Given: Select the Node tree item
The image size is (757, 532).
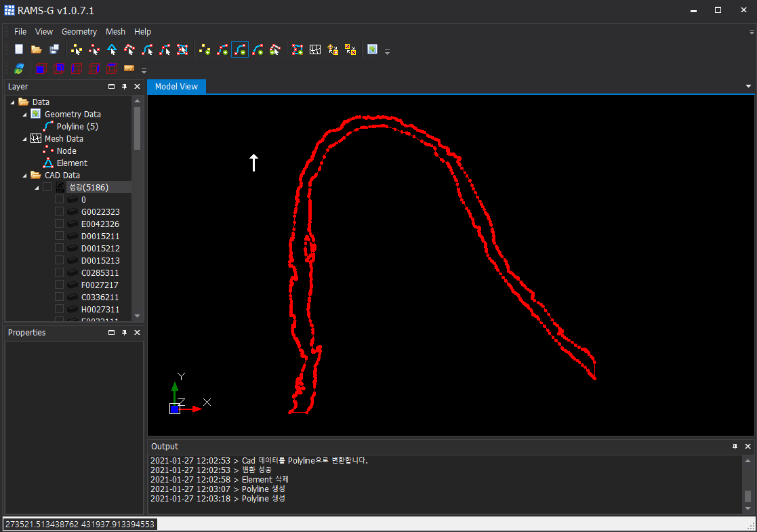Looking at the screenshot, I should 66,151.
